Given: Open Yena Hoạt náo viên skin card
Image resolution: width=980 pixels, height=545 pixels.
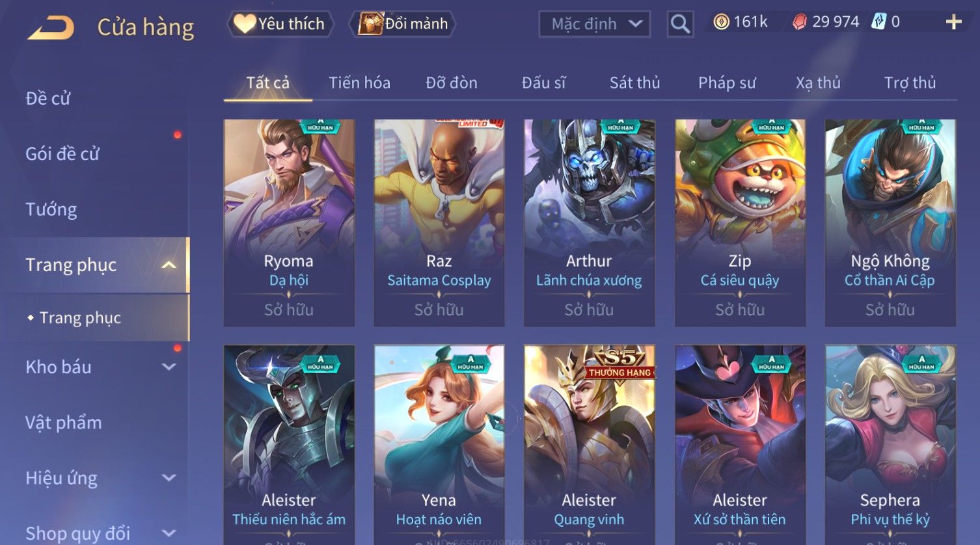Looking at the screenshot, I should [439, 445].
